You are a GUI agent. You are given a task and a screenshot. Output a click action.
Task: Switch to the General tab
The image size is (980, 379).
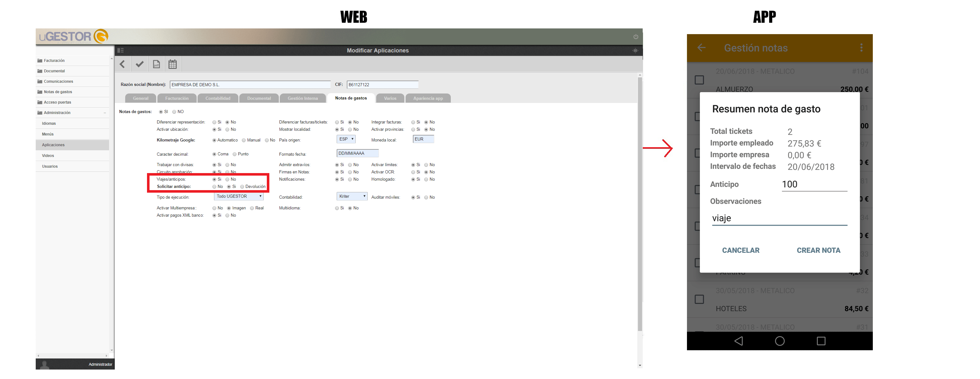[x=141, y=99]
